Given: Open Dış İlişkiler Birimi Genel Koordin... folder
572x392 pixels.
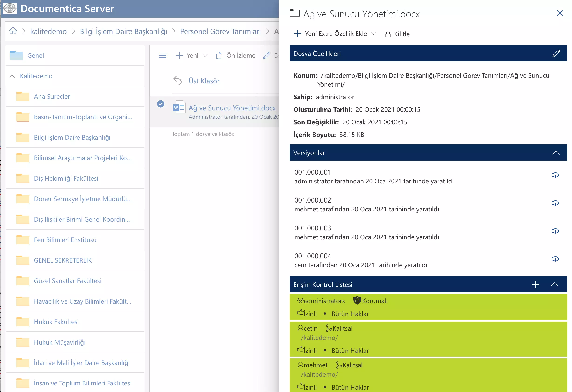Looking at the screenshot, I should (x=75, y=219).
